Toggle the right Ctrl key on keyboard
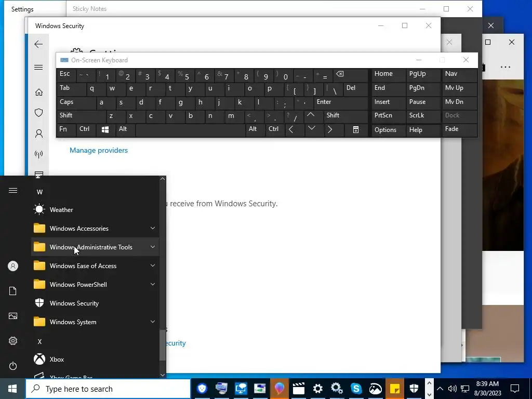The height and width of the screenshot is (399, 532). tap(274, 130)
